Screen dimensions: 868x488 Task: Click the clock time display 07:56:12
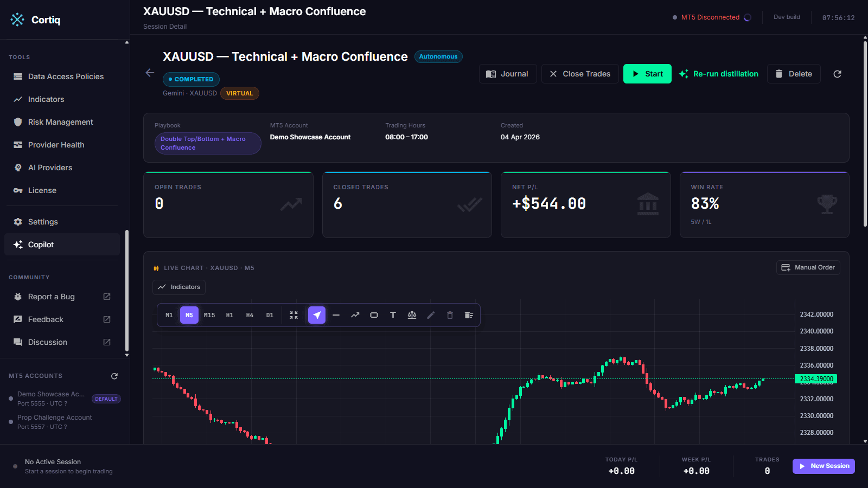tap(838, 18)
